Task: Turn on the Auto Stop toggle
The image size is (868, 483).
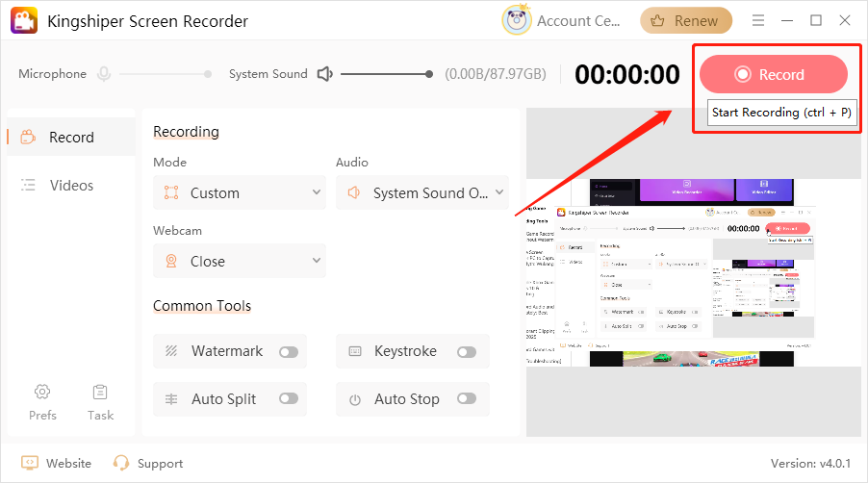Action: (467, 398)
